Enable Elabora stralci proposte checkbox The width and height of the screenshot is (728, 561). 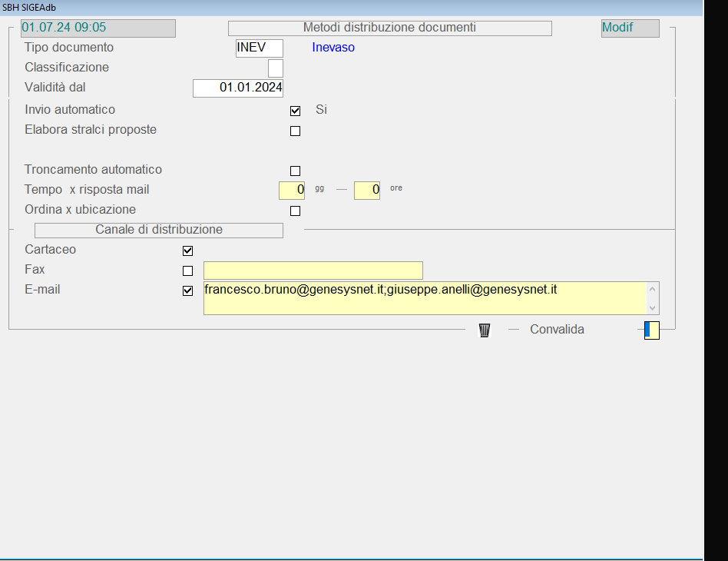point(295,131)
